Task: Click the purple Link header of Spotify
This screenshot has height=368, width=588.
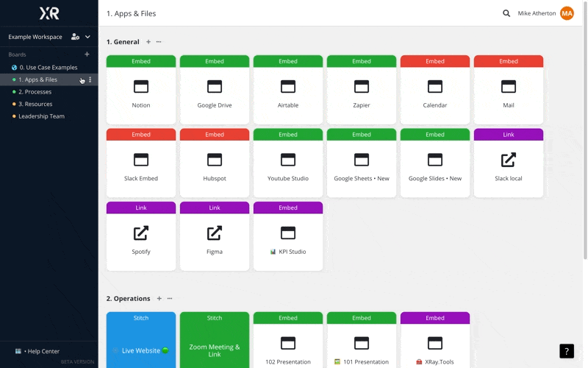Action: coord(141,208)
